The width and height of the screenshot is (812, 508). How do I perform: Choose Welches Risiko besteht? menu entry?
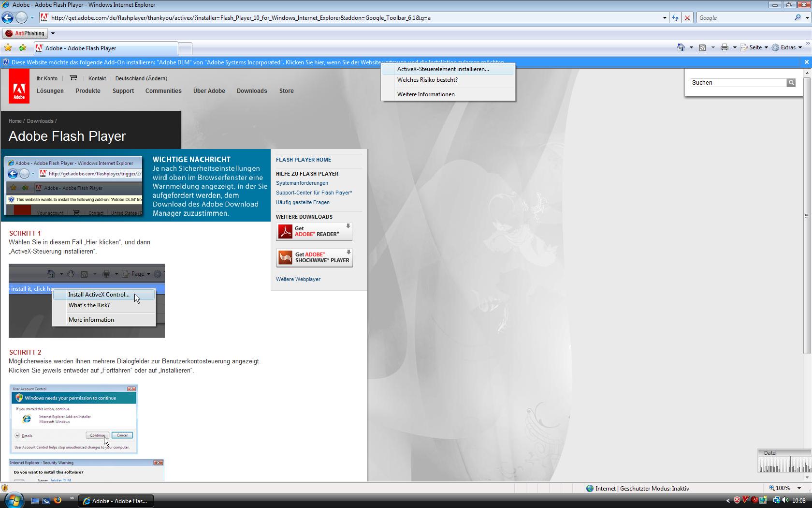point(427,80)
